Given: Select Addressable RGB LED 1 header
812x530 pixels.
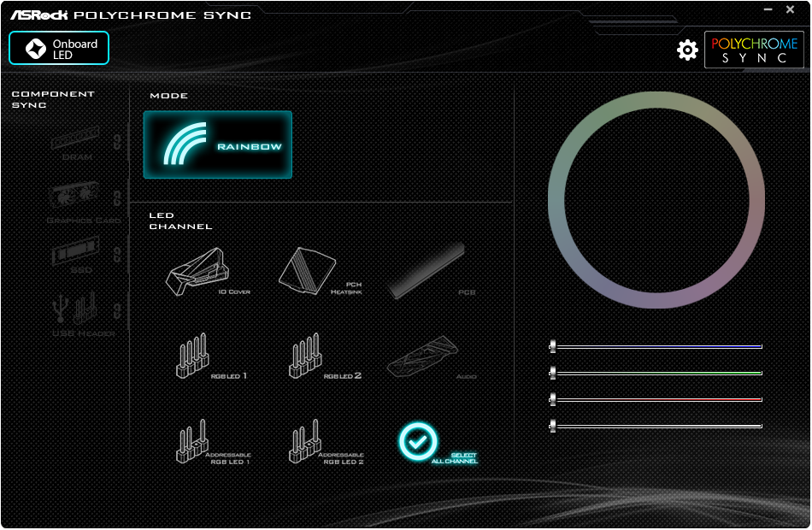Looking at the screenshot, I should point(213,442).
